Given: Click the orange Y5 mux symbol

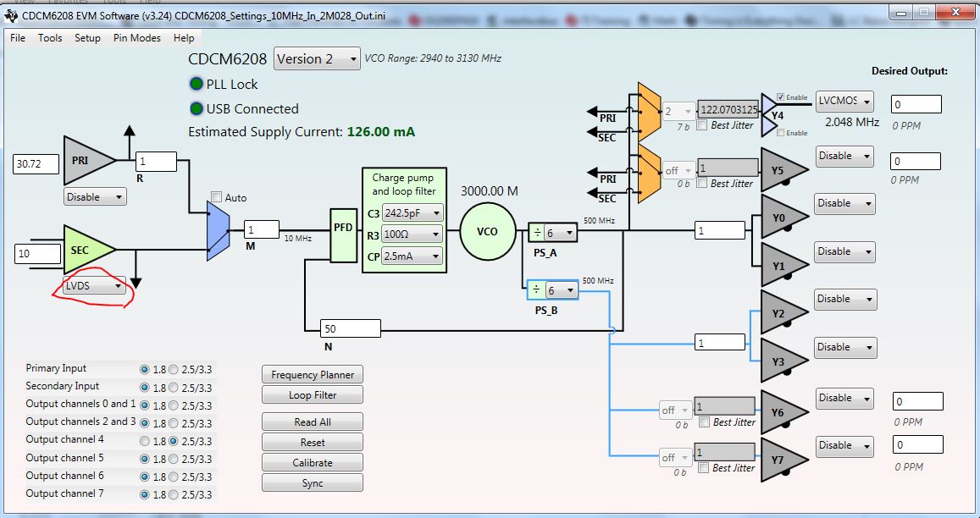Looking at the screenshot, I should click(x=650, y=173).
